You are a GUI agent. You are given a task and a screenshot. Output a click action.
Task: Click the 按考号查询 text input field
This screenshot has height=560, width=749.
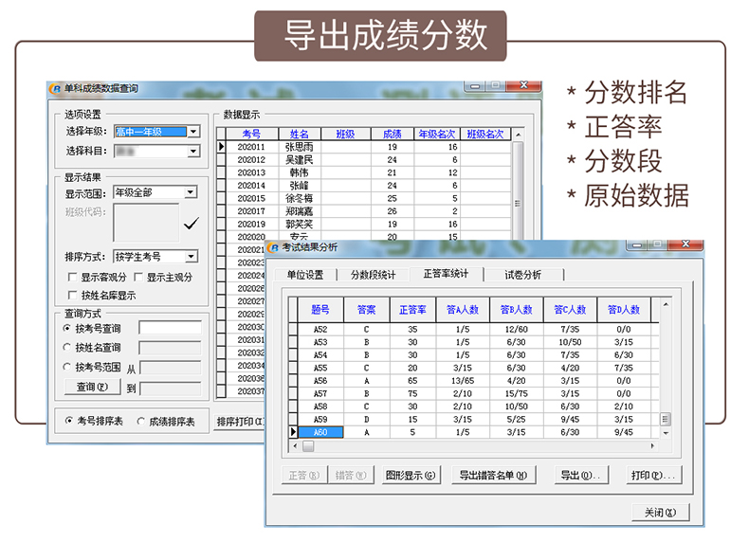[170, 329]
